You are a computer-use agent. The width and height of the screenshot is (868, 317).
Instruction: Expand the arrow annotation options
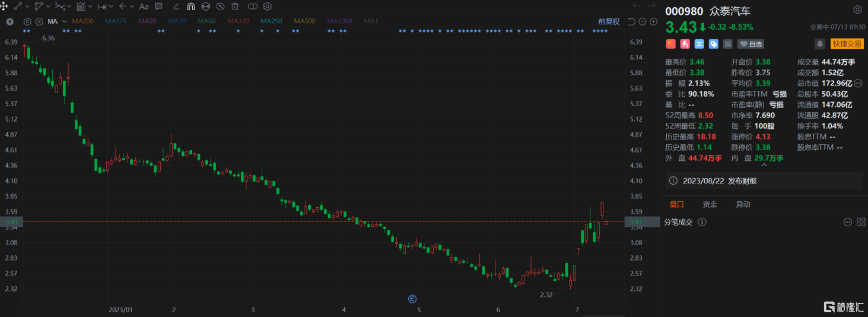tap(132, 7)
